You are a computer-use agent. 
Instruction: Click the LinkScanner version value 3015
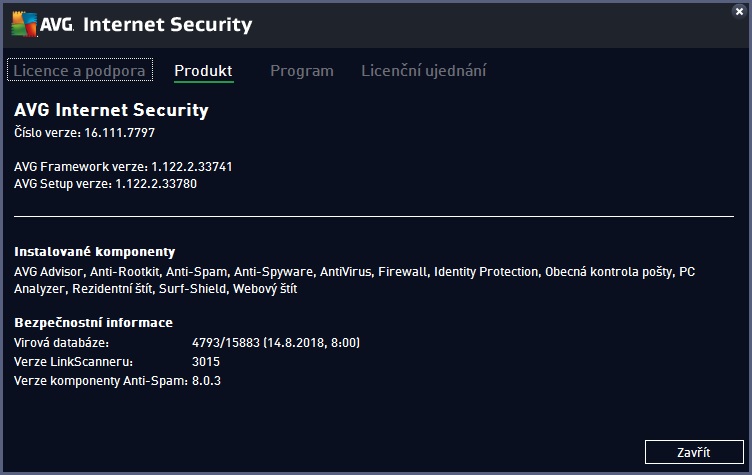coord(206,361)
